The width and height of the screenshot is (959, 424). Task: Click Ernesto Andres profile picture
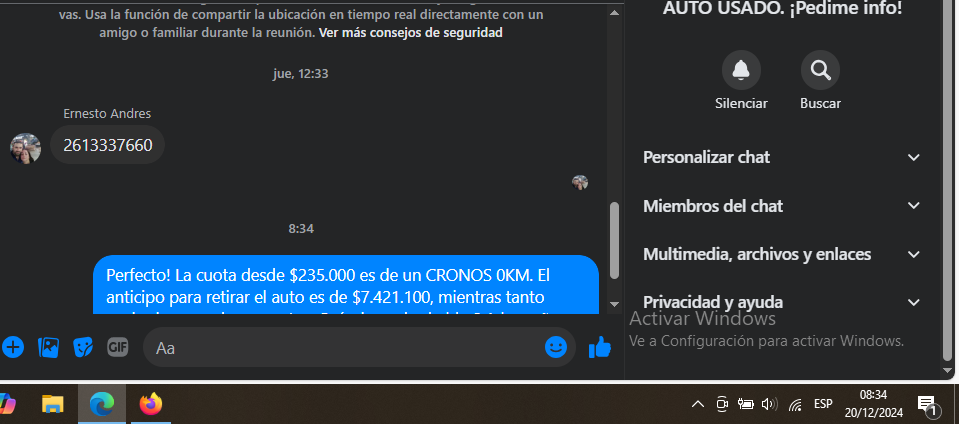tap(26, 148)
